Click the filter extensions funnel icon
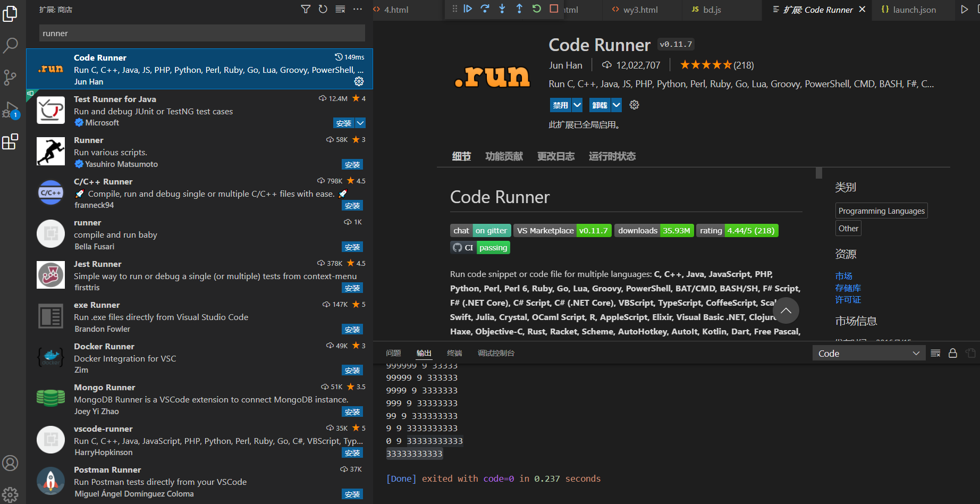This screenshot has height=504, width=980. coord(306,9)
